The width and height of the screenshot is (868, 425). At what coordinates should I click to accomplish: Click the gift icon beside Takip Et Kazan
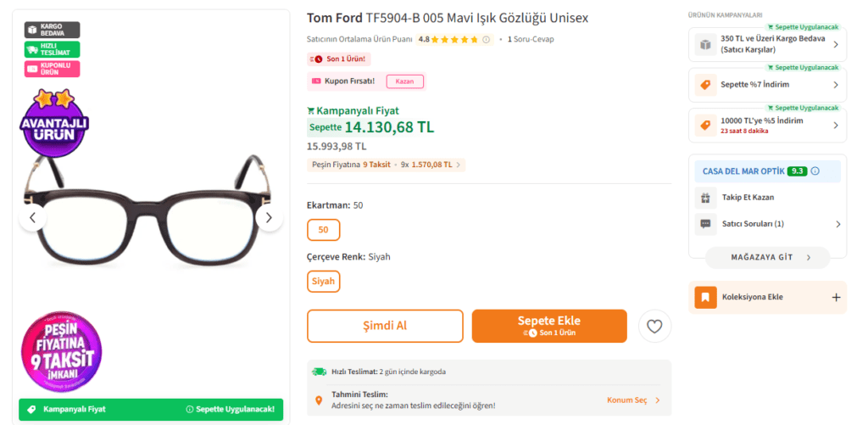tap(704, 198)
